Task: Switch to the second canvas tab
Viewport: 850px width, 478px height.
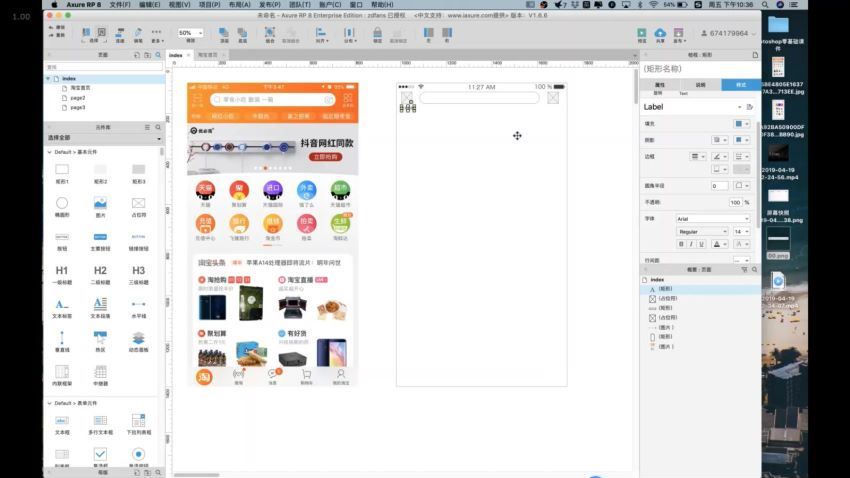Action: click(x=207, y=55)
